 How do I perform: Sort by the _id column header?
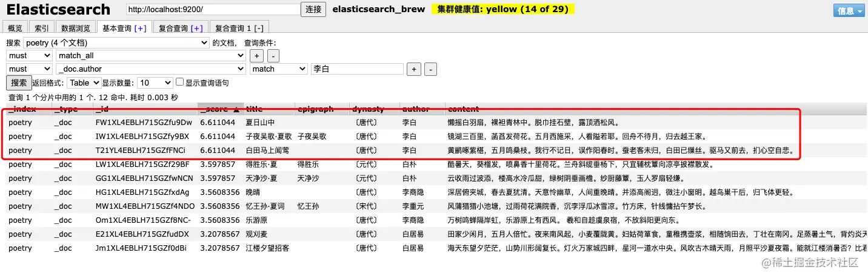click(x=145, y=109)
